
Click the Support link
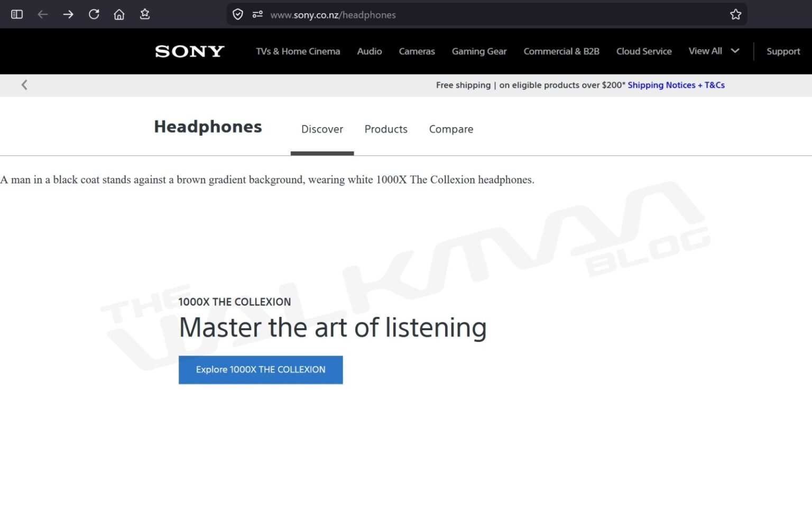pyautogui.click(x=783, y=51)
